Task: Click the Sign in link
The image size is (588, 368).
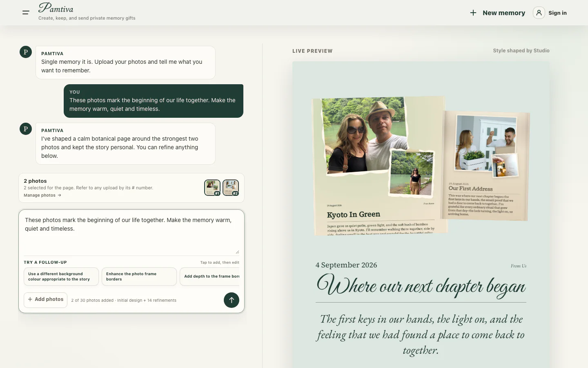Action: [557, 13]
